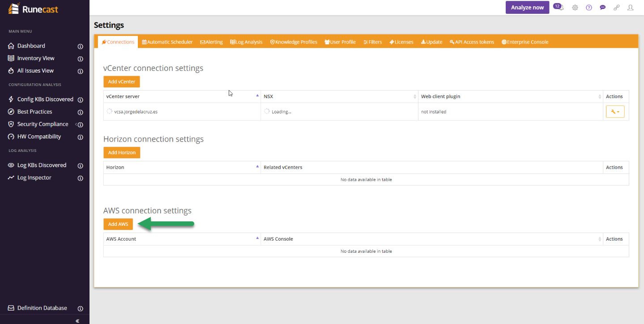Image resolution: width=644 pixels, height=324 pixels.
Task: Open the Log Analysis tab
Action: click(x=246, y=42)
